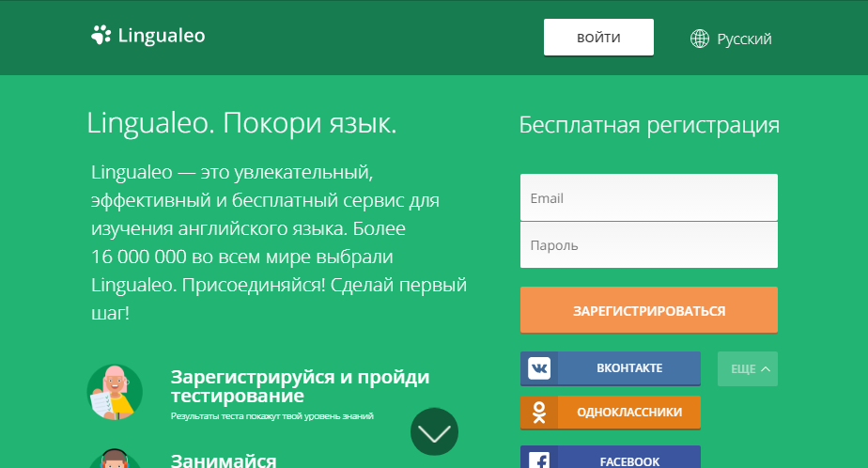Click 'Lingualeo. Покори язык.' headline
This screenshot has width=868, height=468.
coord(241,123)
